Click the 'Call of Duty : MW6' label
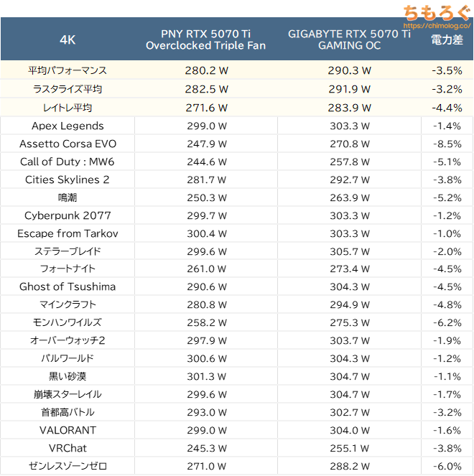Viewport: 474px width, 476px height. click(x=67, y=162)
